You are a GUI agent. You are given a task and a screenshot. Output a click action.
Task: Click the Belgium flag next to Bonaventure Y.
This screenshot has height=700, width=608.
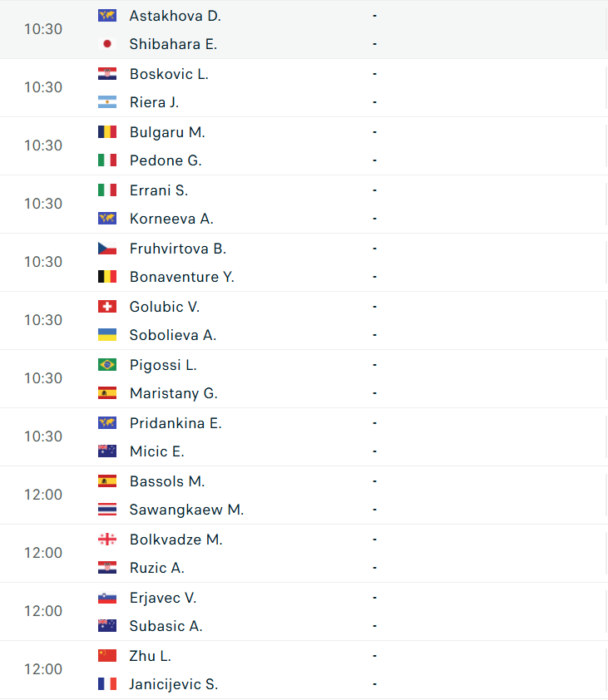pyautogui.click(x=106, y=277)
